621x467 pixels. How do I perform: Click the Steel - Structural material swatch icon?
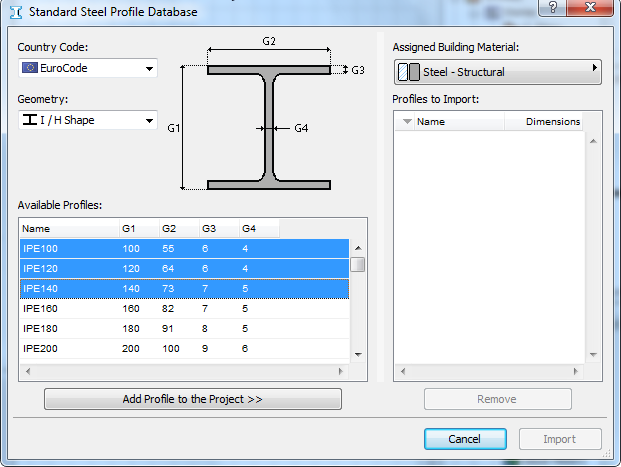tap(409, 72)
